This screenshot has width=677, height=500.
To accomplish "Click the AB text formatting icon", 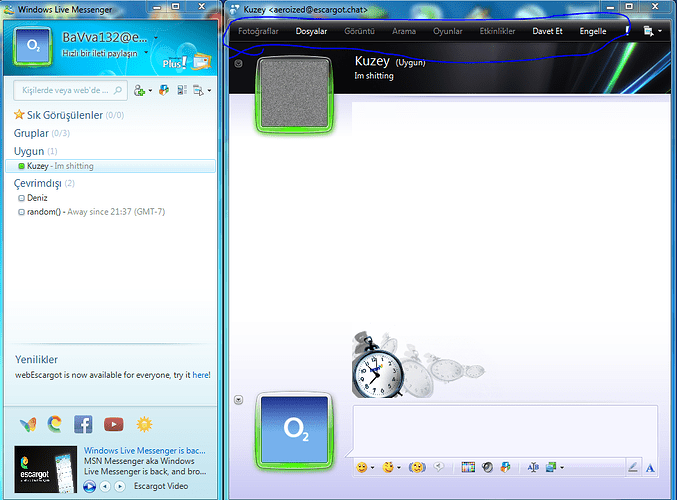I will (533, 467).
